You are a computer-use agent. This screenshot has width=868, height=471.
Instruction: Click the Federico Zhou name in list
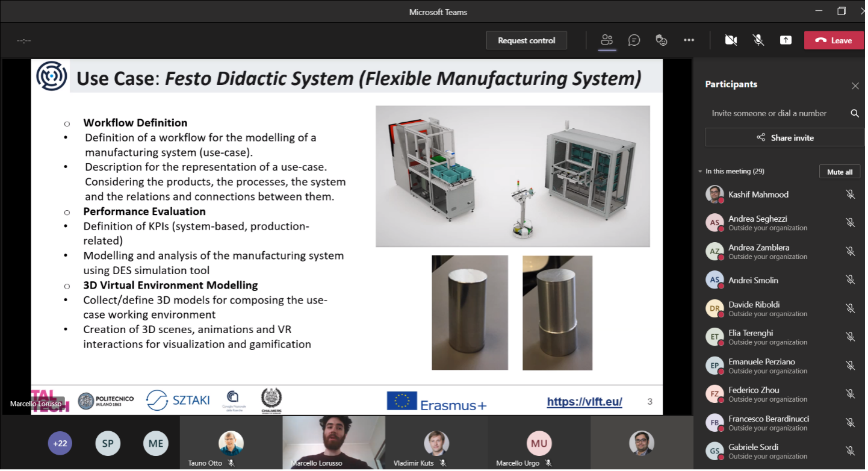(754, 390)
